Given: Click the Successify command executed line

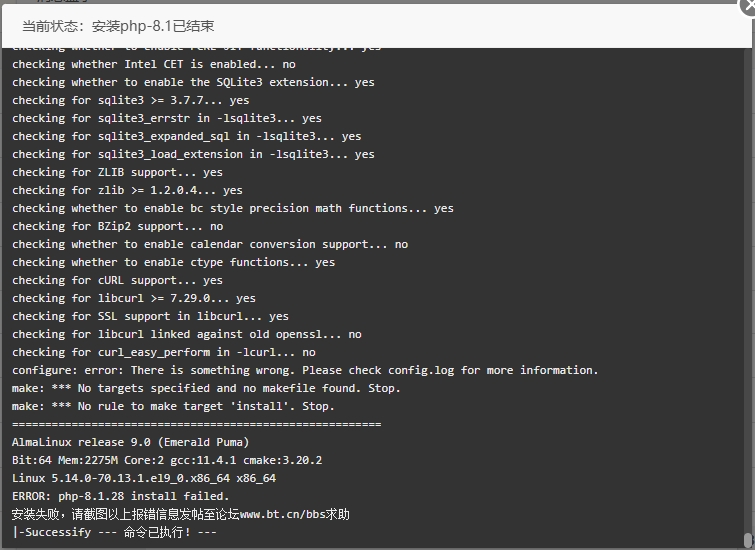Looking at the screenshot, I should [x=115, y=532].
